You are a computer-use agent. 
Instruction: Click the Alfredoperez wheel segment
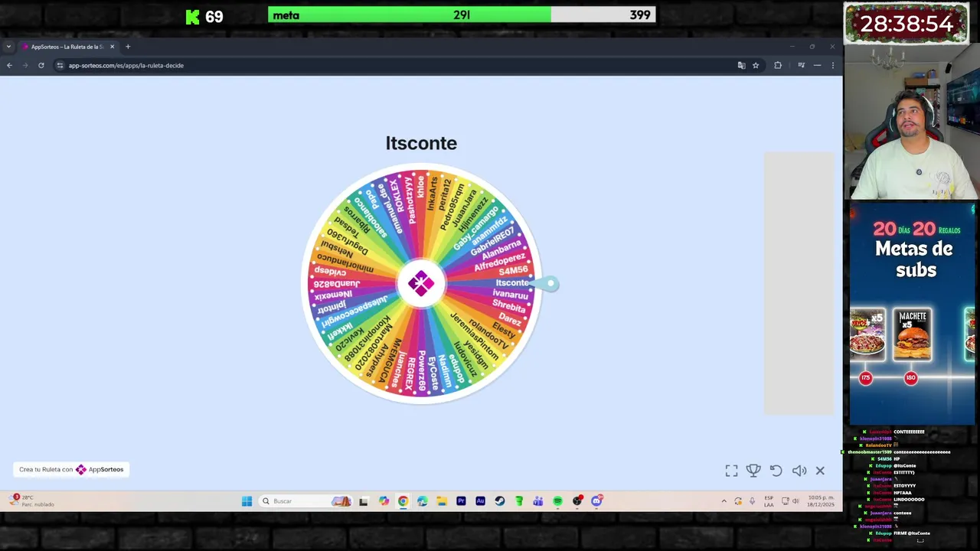click(x=500, y=262)
